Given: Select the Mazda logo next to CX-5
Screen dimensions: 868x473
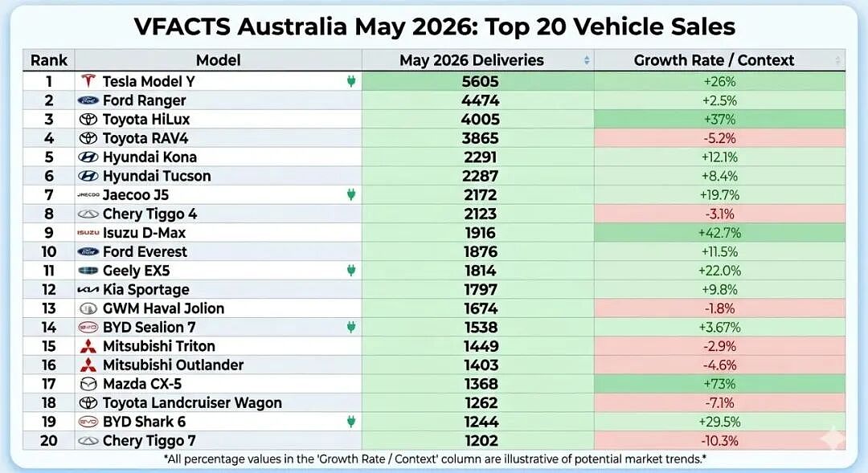Looking at the screenshot, I should coord(88,384).
